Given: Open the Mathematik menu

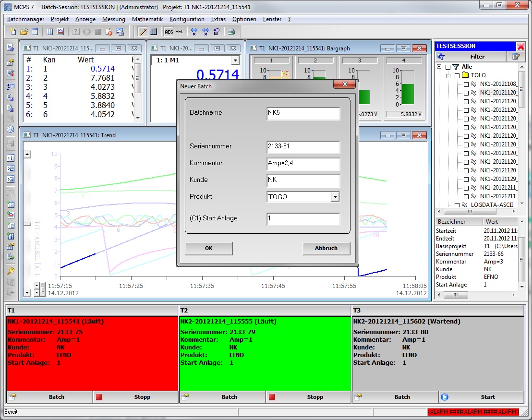Looking at the screenshot, I should pos(147,19).
